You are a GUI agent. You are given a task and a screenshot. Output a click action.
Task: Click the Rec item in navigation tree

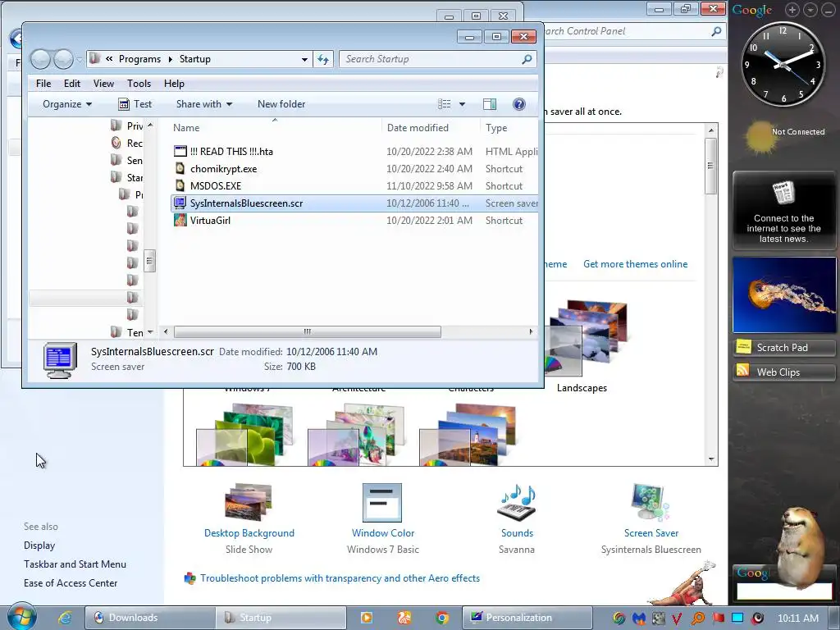click(x=126, y=143)
